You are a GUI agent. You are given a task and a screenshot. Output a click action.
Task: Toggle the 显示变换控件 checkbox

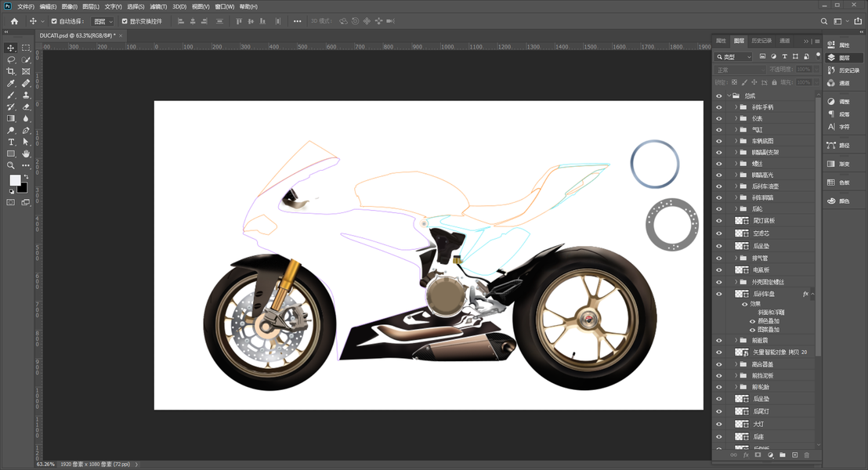(125, 21)
